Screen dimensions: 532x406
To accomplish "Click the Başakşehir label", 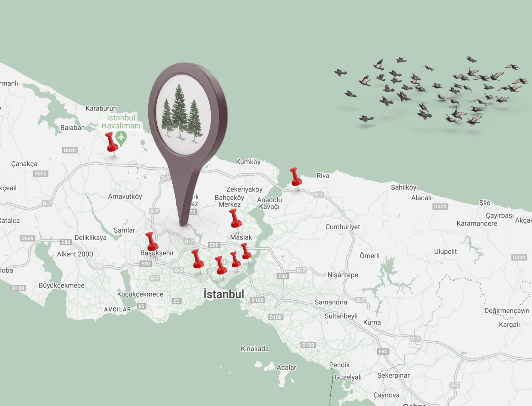I will 157,253.
